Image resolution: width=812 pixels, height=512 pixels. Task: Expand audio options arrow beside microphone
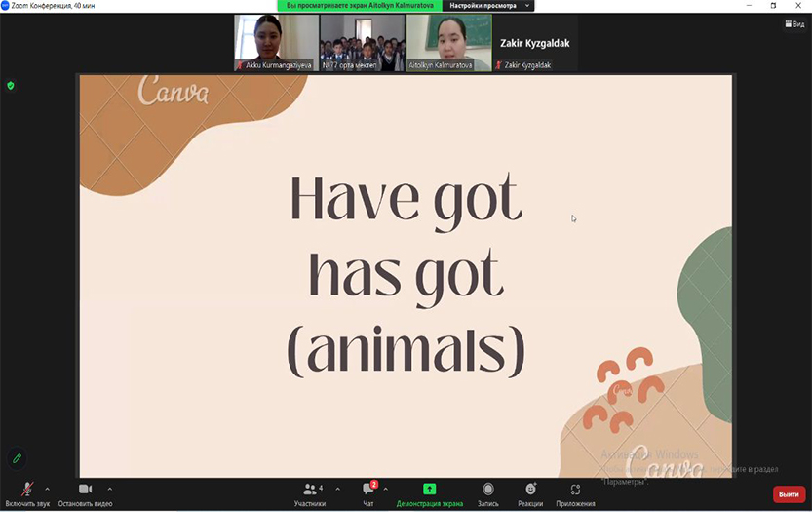(x=47, y=489)
